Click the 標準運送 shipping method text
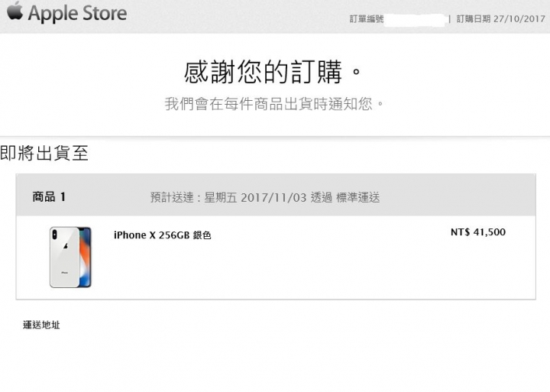Screen dimensions: 550x392 point(357,198)
